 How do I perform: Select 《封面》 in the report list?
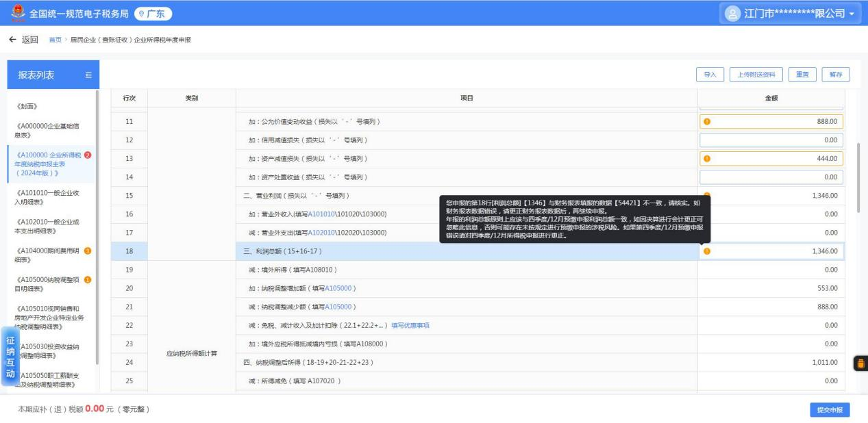click(26, 106)
